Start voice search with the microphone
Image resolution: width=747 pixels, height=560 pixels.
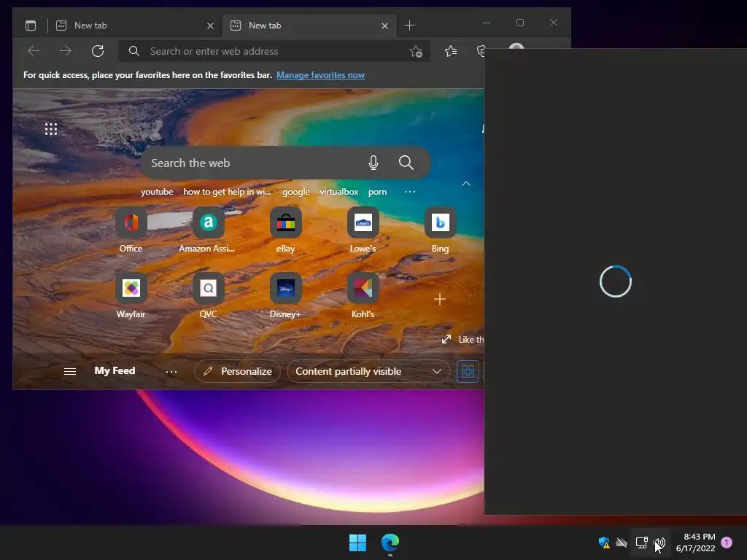pyautogui.click(x=373, y=163)
